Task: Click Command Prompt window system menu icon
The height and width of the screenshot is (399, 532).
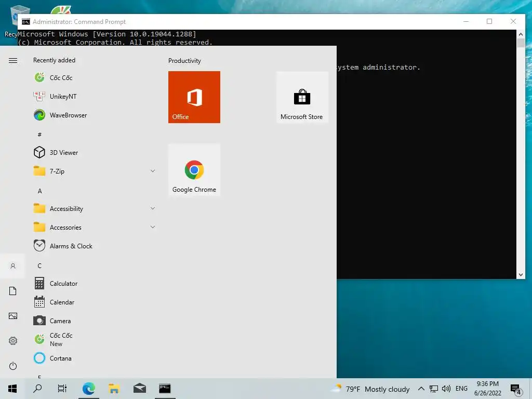Action: (26, 22)
